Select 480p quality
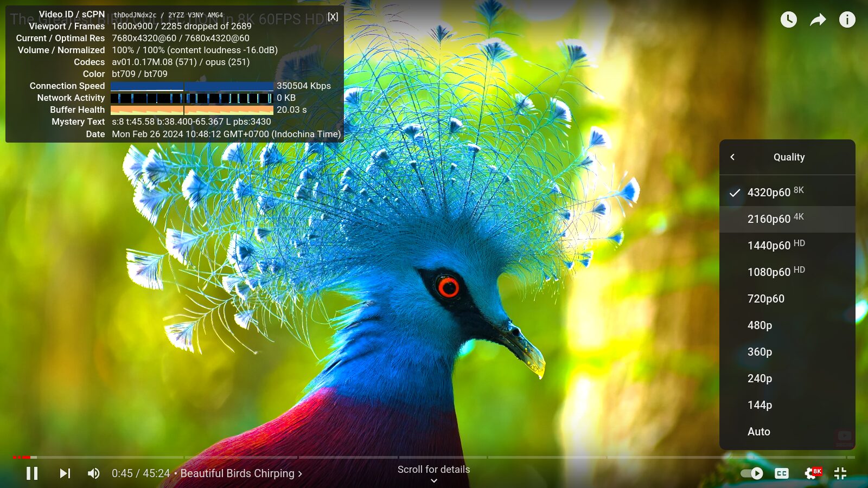Screen dimensions: 868x488 [787, 325]
